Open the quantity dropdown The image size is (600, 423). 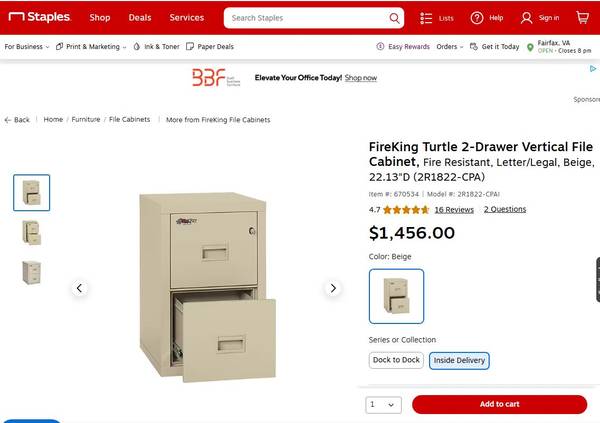click(383, 404)
